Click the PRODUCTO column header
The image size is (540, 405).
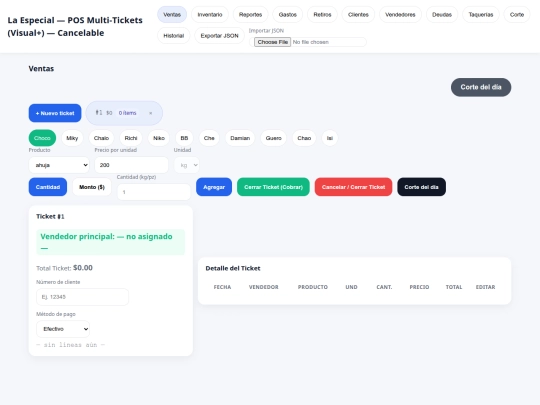click(x=313, y=287)
